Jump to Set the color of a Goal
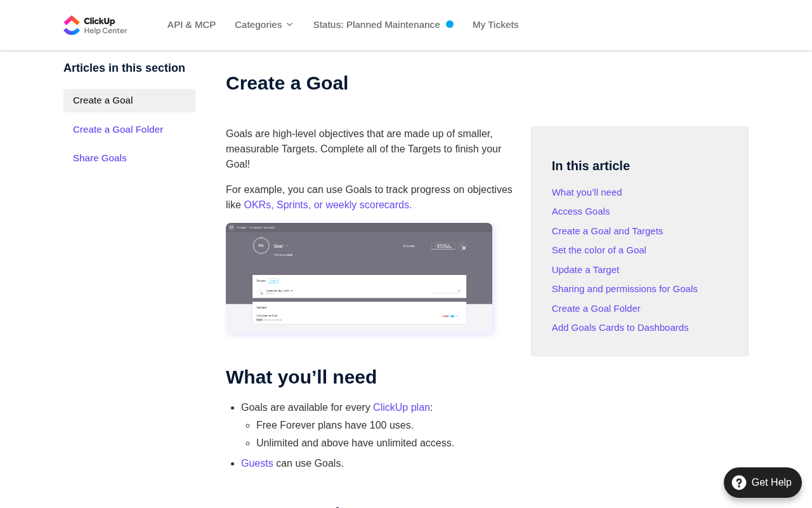 click(x=599, y=250)
